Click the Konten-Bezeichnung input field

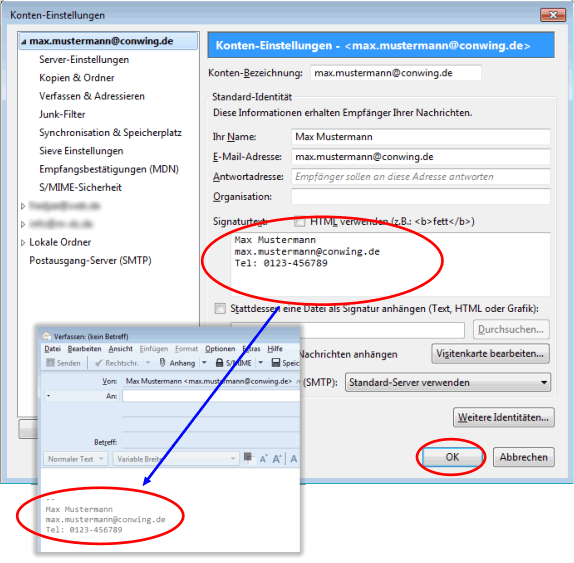pyautogui.click(x=396, y=73)
